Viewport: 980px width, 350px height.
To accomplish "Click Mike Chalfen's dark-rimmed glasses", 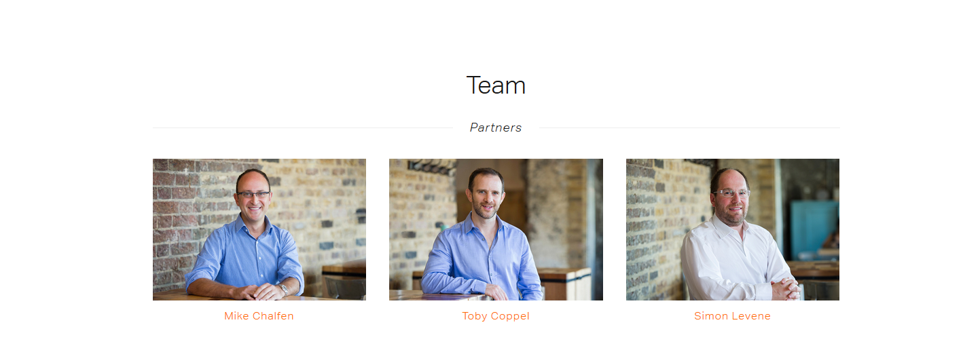I will pos(254,195).
